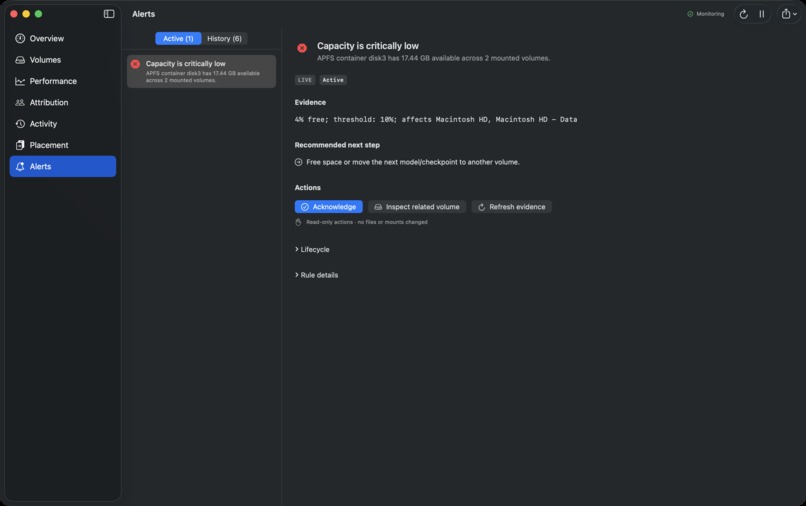The height and width of the screenshot is (506, 806).
Task: Click the hand icon beside read-only note
Action: (298, 222)
